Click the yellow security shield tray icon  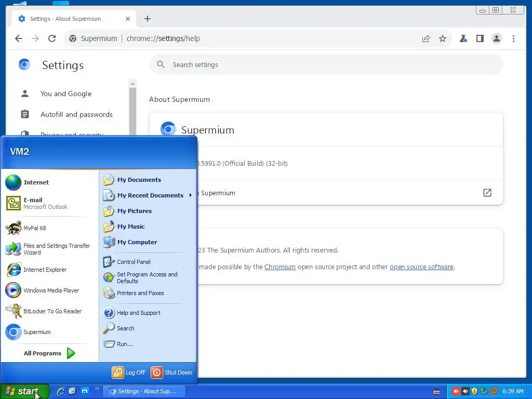(x=474, y=392)
